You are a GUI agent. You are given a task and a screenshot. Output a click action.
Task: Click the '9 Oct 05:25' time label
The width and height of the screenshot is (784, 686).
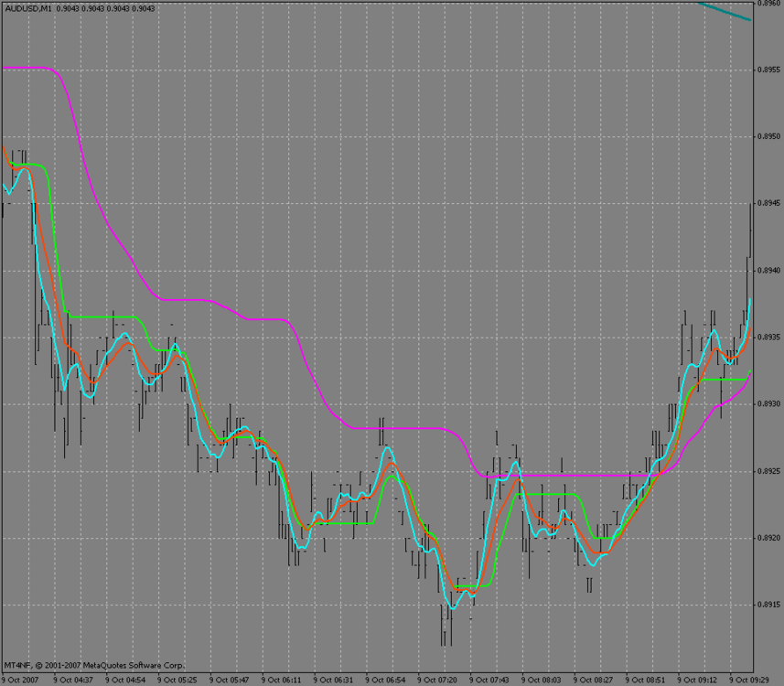click(177, 680)
